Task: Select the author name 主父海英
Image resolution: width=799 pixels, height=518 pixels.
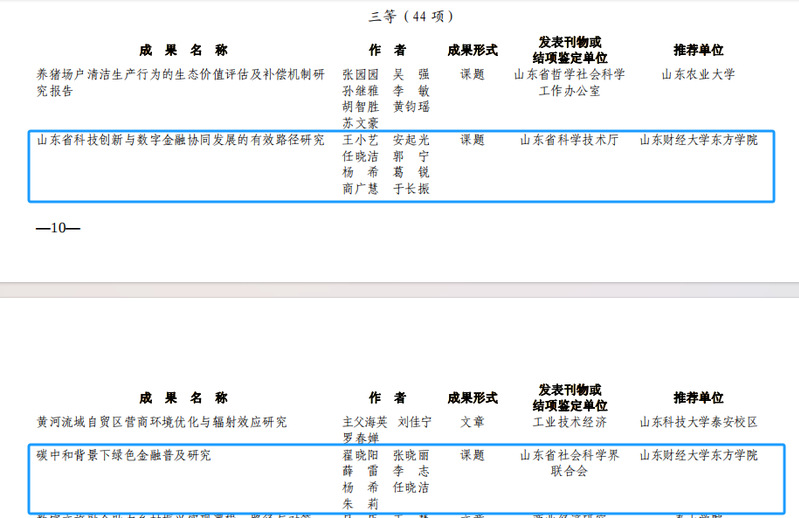Action: pyautogui.click(x=364, y=422)
